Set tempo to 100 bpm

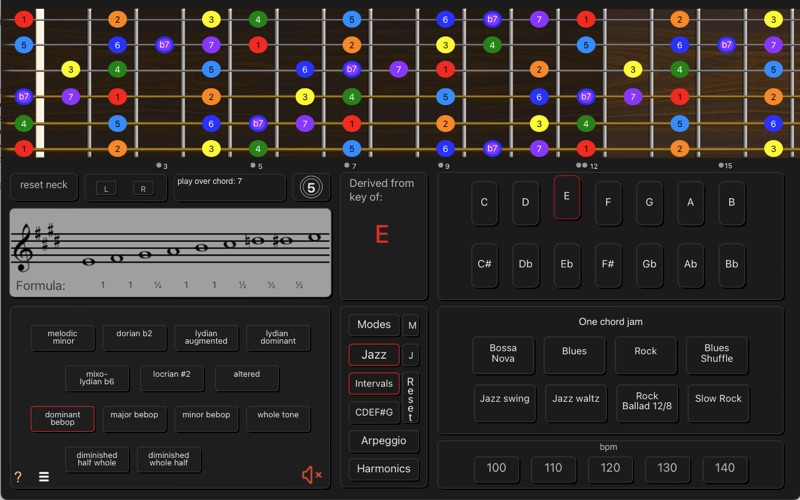click(x=496, y=468)
